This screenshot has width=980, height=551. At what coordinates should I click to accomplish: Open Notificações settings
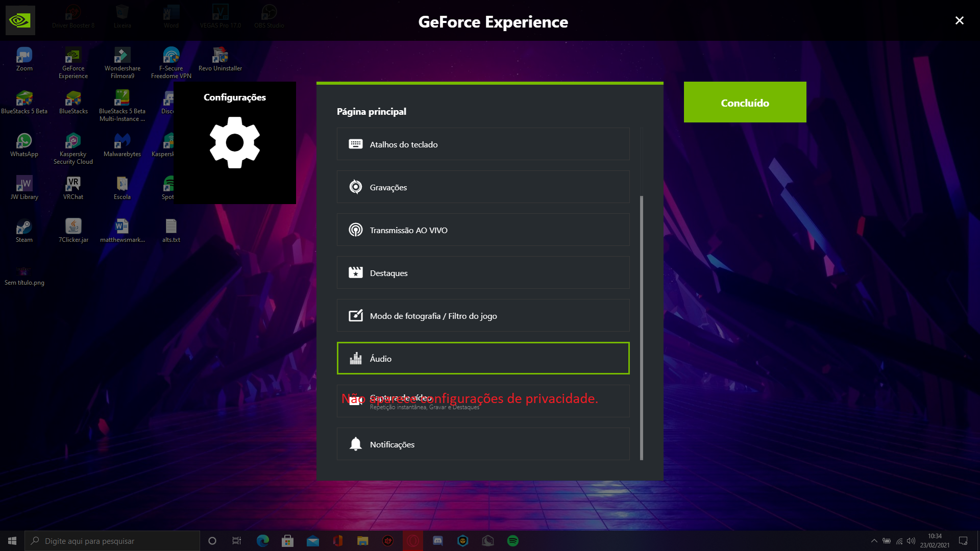483,444
